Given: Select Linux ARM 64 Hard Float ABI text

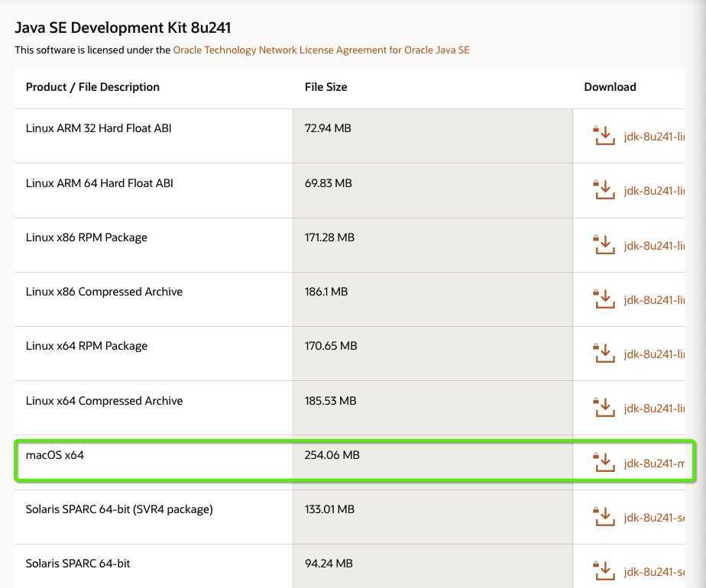Looking at the screenshot, I should (99, 183).
